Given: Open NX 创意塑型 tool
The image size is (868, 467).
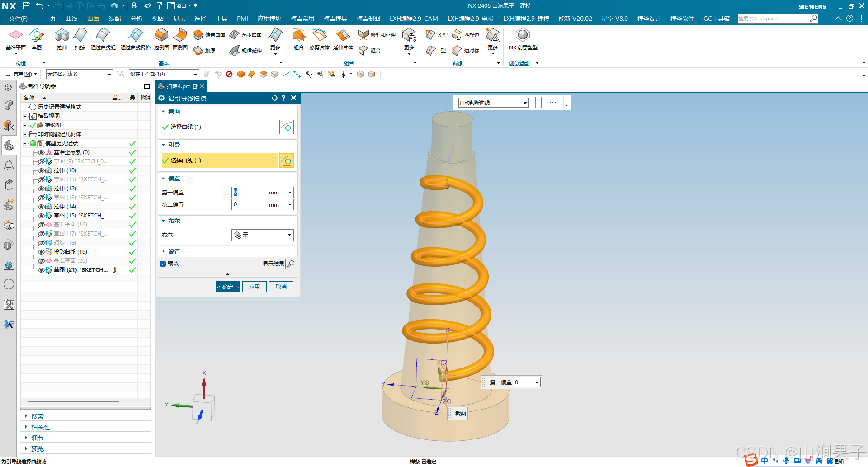Looking at the screenshot, I should click(523, 39).
